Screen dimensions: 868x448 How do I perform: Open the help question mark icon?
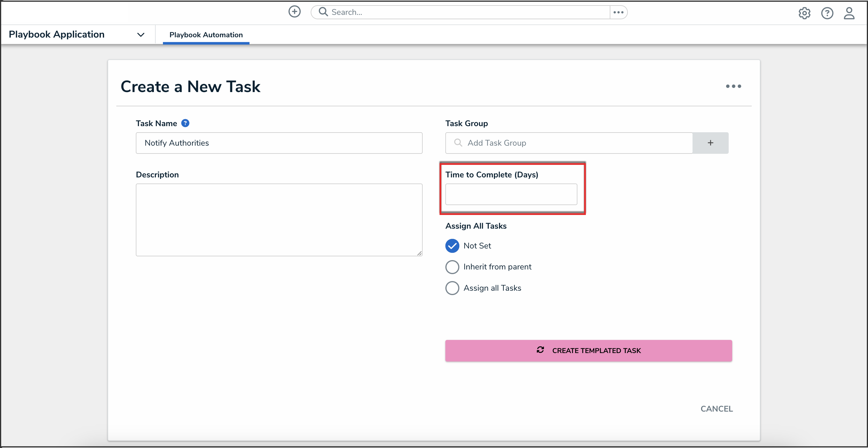click(x=827, y=13)
